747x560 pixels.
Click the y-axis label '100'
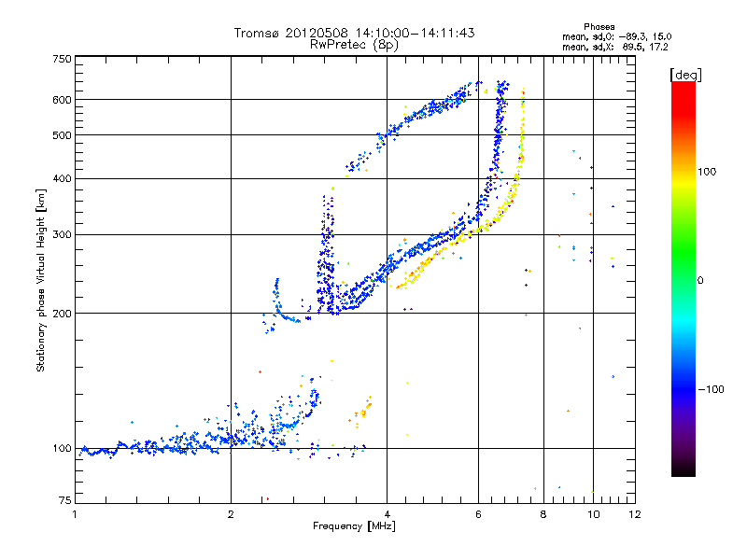62,449
